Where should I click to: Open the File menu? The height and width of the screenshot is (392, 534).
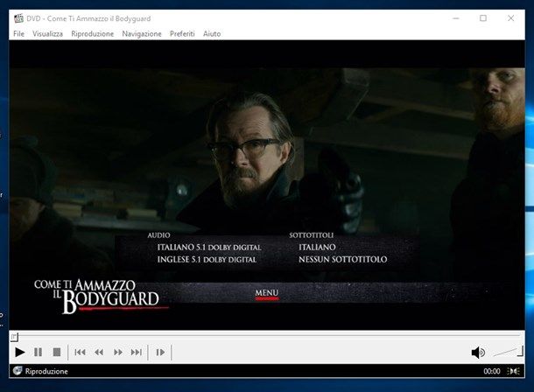(x=18, y=33)
